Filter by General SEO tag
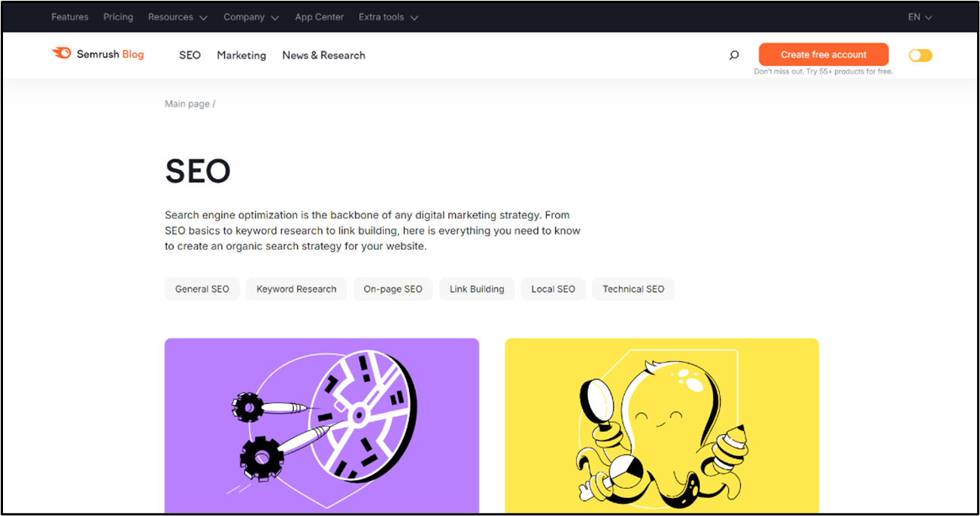 click(x=202, y=289)
